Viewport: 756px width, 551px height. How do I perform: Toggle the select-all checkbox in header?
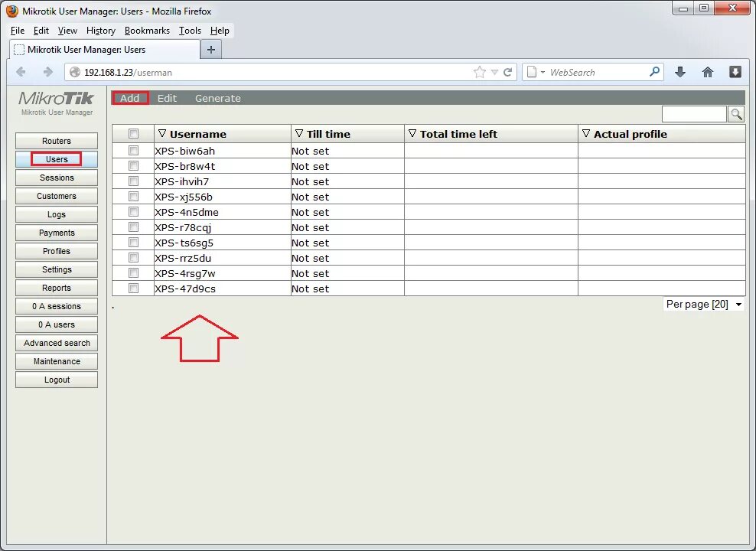point(134,133)
